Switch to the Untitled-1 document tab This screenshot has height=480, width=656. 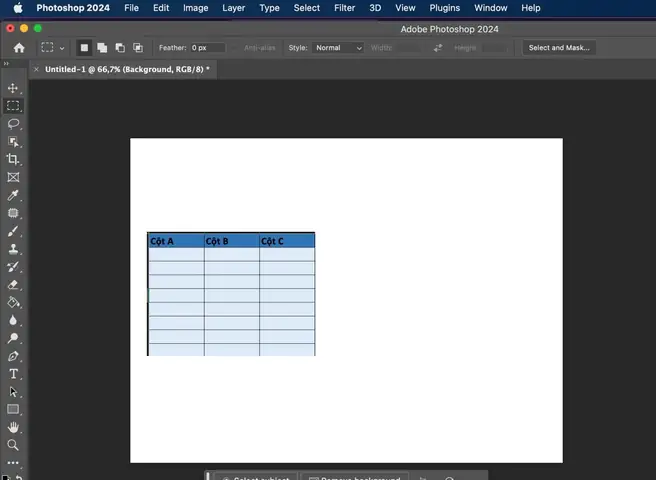pyautogui.click(x=127, y=69)
